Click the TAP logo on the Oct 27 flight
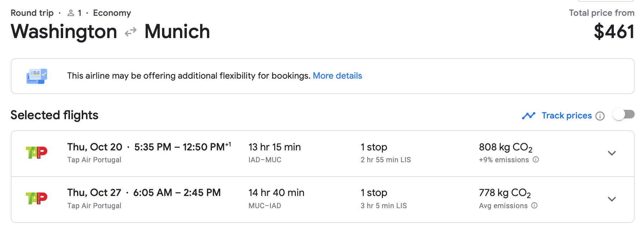This screenshot has width=644, height=229. tap(37, 198)
